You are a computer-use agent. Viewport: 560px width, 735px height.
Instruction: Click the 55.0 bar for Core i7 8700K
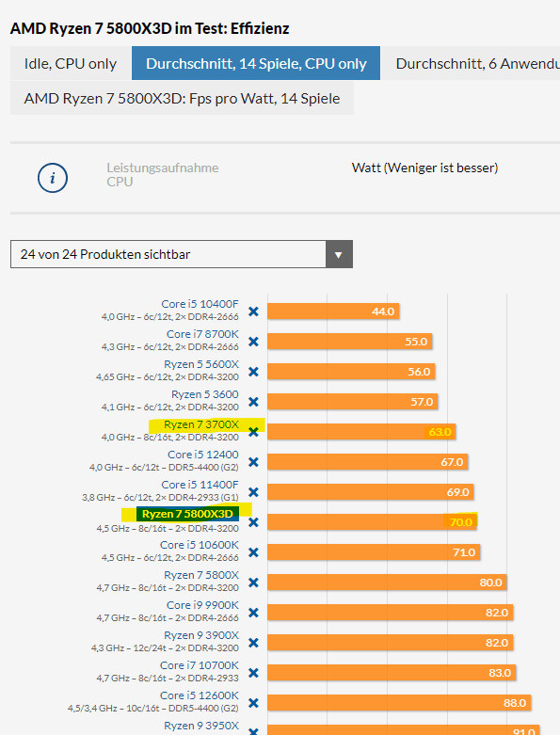click(349, 342)
